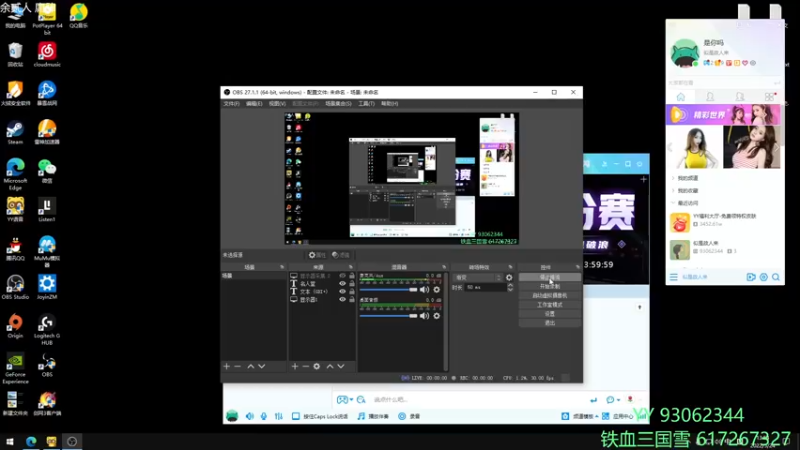Toggle visibility of the 显示器1 source
Viewport: 800px width, 450px height.
click(342, 299)
